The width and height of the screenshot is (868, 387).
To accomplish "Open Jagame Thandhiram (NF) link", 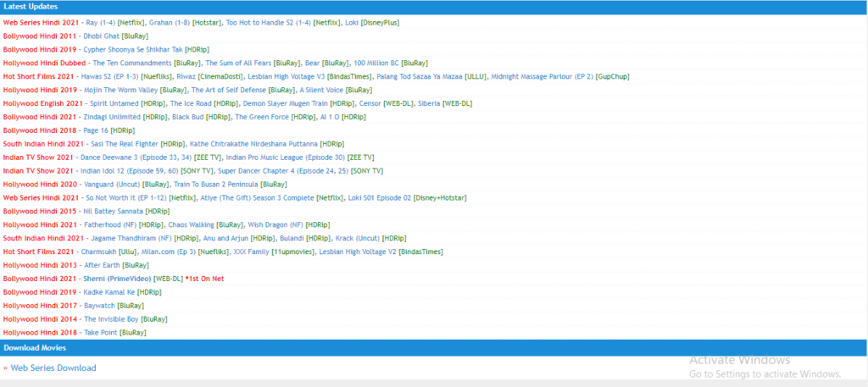I will click(131, 238).
